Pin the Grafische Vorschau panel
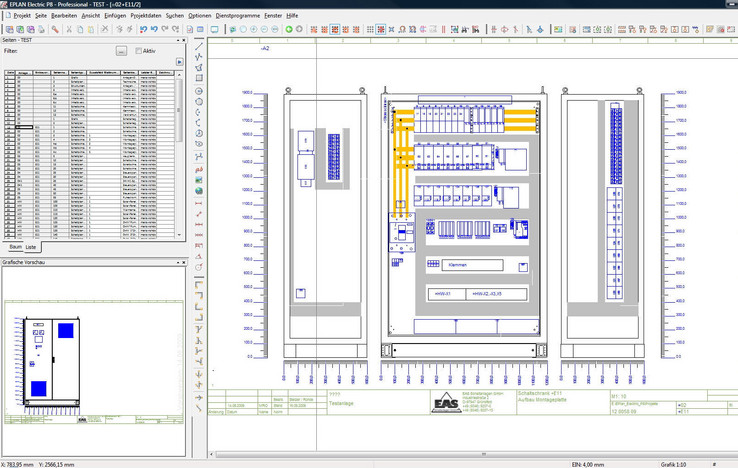 [178, 262]
